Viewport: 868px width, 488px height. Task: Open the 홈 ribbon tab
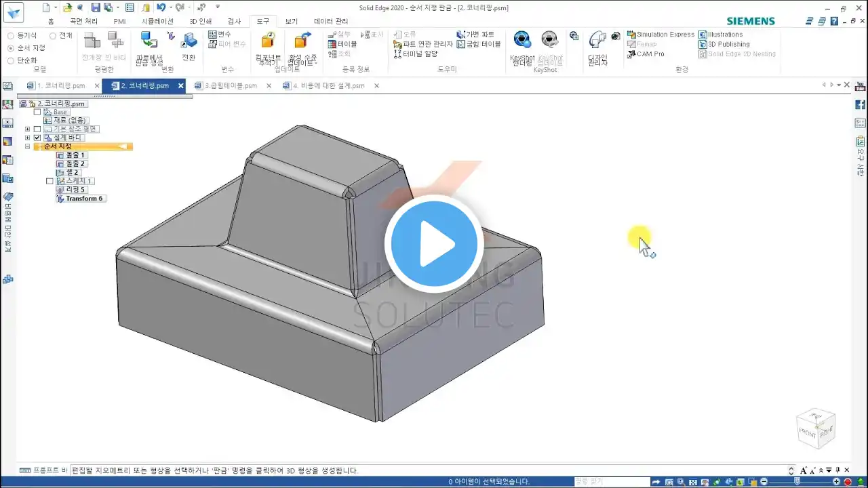pos(51,21)
